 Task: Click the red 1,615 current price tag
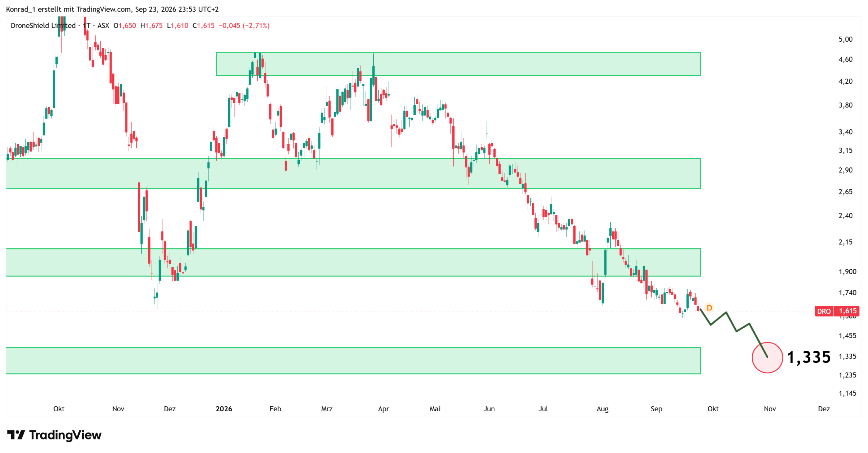pos(847,311)
